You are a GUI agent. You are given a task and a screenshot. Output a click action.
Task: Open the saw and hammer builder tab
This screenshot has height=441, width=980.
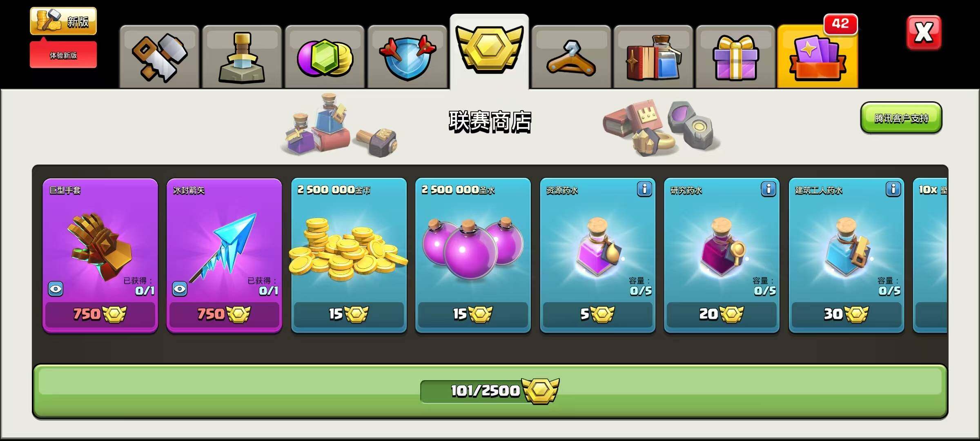click(159, 57)
